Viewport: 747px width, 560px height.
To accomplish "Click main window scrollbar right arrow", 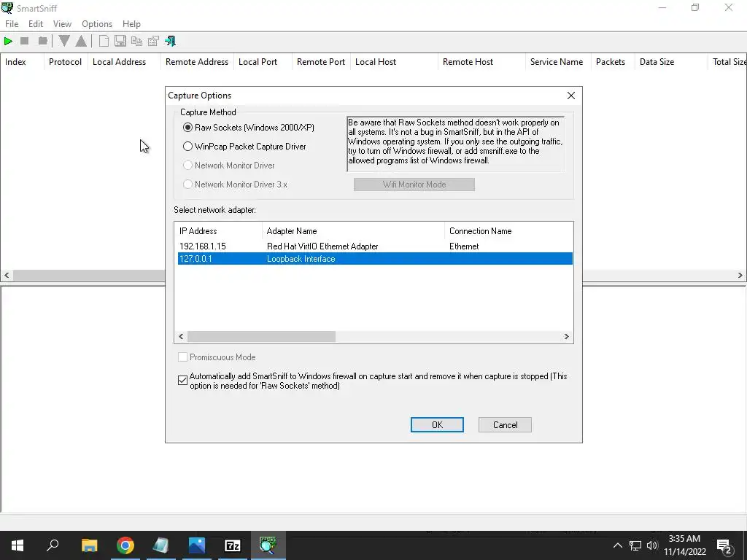I will tap(740, 275).
